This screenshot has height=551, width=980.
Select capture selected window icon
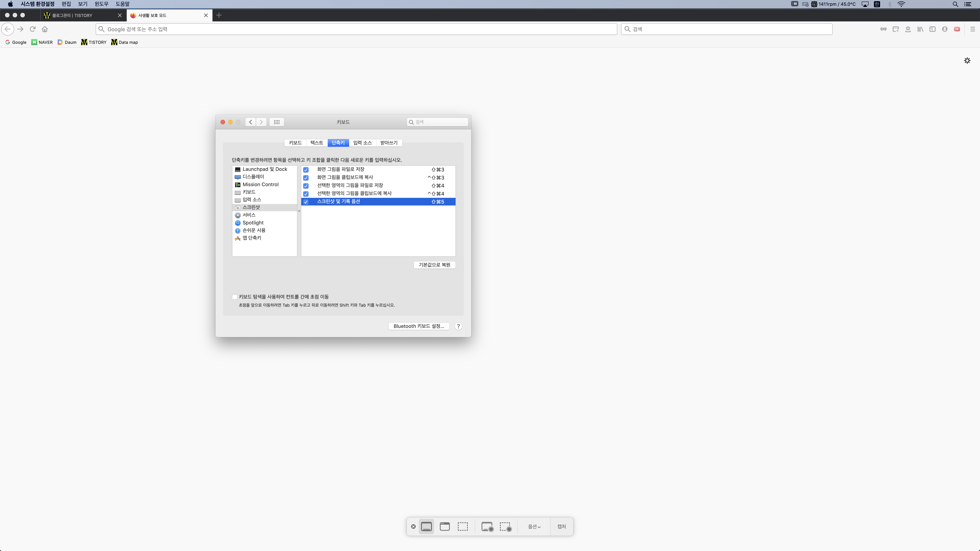pos(444,527)
